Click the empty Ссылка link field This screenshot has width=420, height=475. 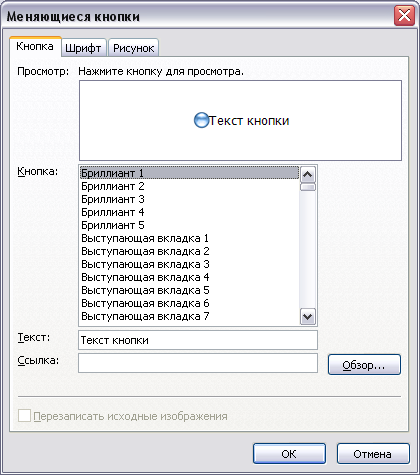point(198,363)
